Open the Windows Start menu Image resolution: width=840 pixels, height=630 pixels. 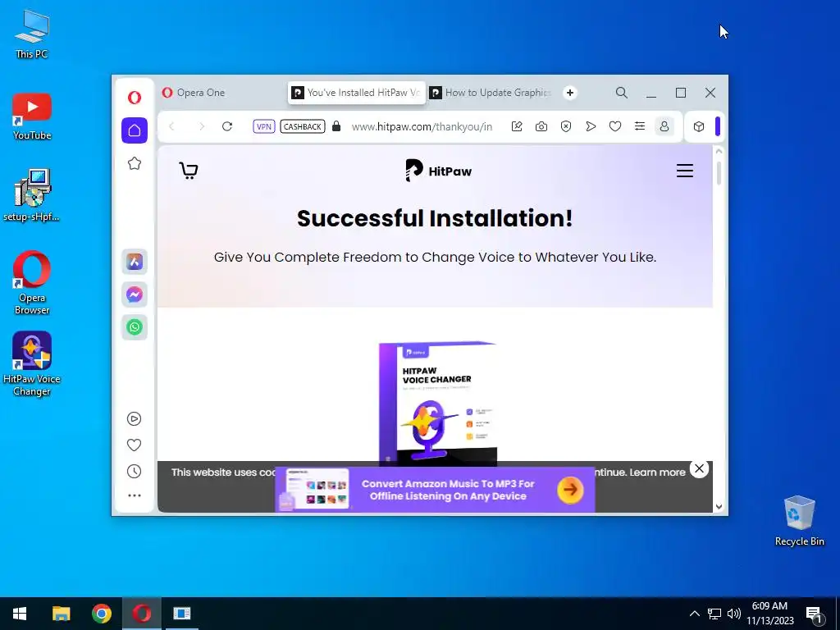tap(20, 614)
